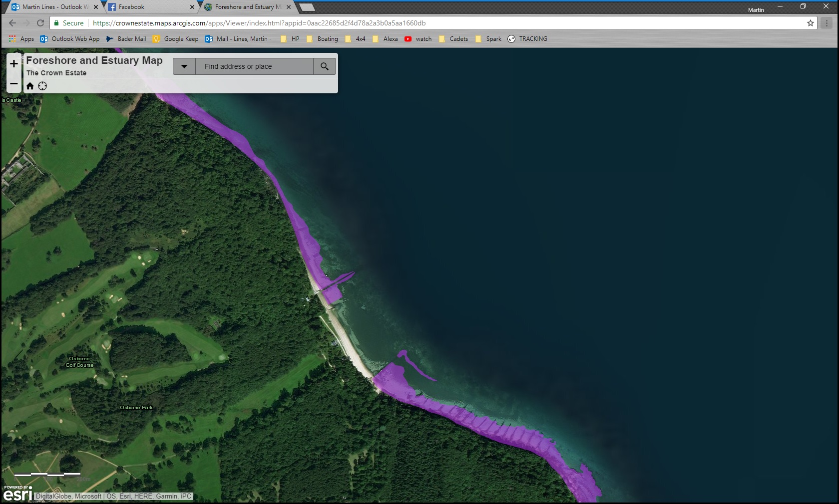Open the Boating bookmarks folder
839x504 pixels.
(x=322, y=39)
